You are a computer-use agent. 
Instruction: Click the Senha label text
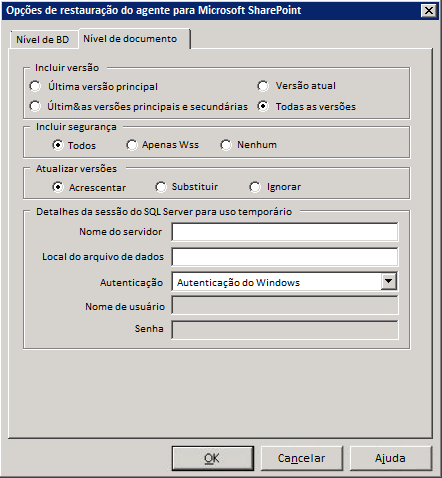[149, 329]
